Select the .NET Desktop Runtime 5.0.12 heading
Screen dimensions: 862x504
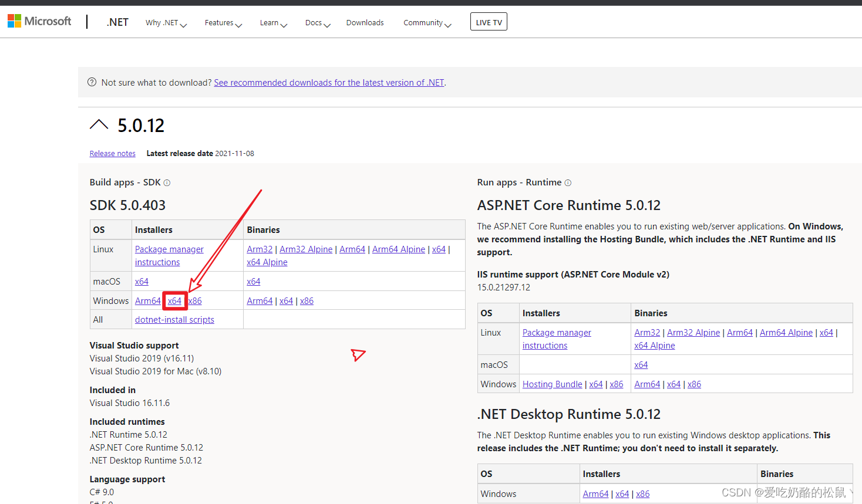(x=568, y=414)
